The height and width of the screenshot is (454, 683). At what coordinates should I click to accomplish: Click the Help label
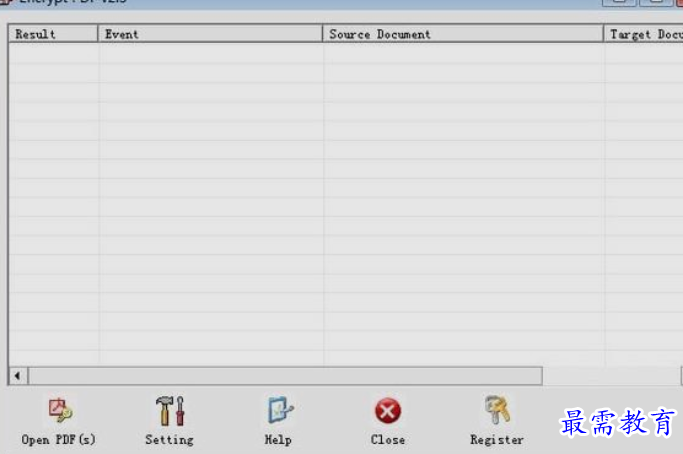tap(278, 440)
